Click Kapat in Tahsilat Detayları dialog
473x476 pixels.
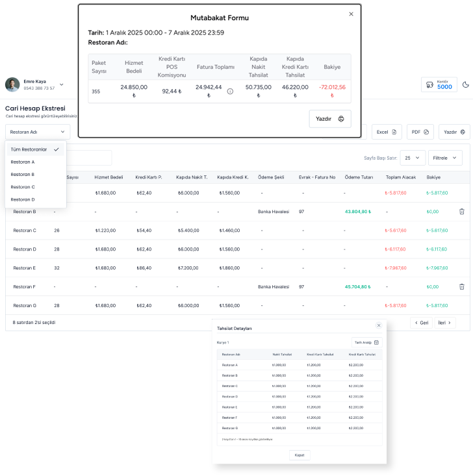coord(299,455)
